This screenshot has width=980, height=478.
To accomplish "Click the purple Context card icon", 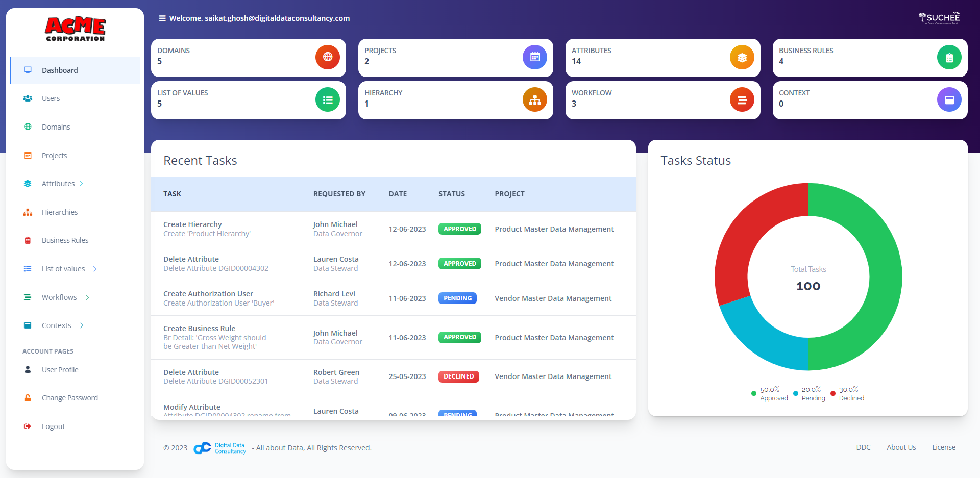I will (949, 99).
